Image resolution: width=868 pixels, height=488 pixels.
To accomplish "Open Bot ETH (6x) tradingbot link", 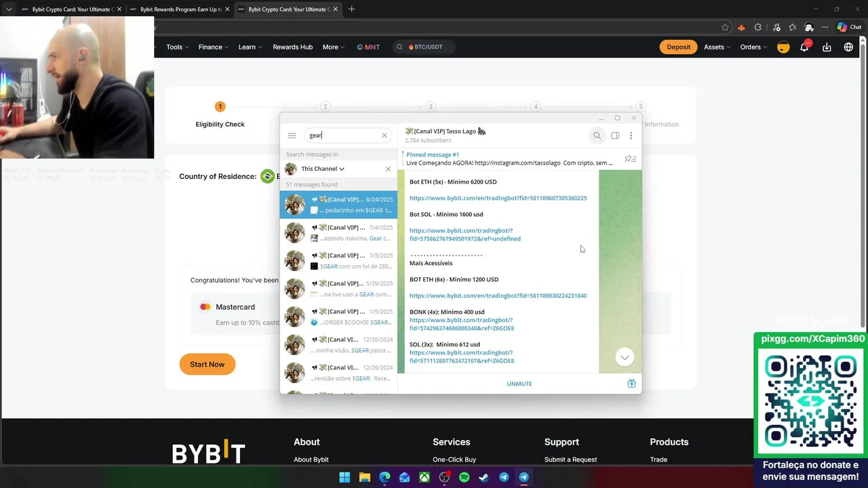I will click(498, 296).
